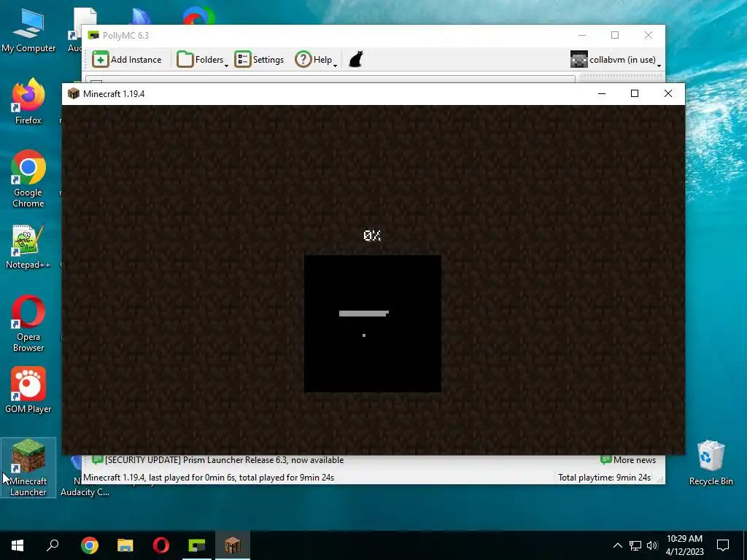747x560 pixels.
Task: Maximize the PollyMC 6.3 window
Action: tap(615, 35)
